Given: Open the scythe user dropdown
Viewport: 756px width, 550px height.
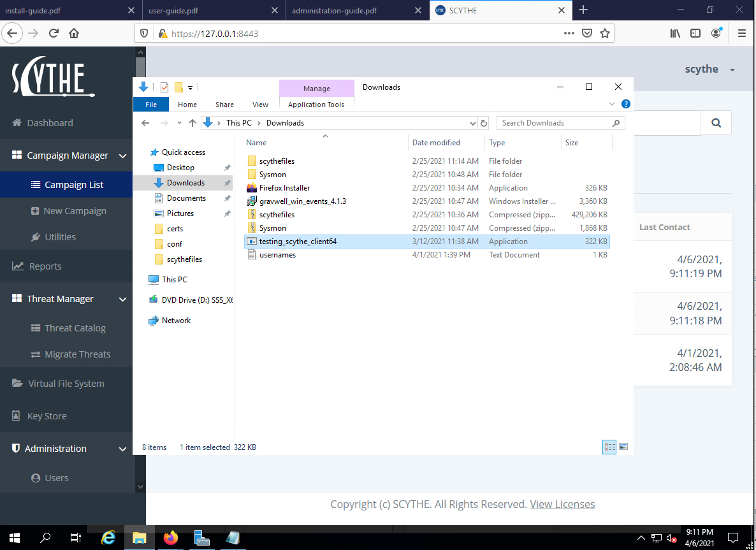Looking at the screenshot, I should click(710, 69).
